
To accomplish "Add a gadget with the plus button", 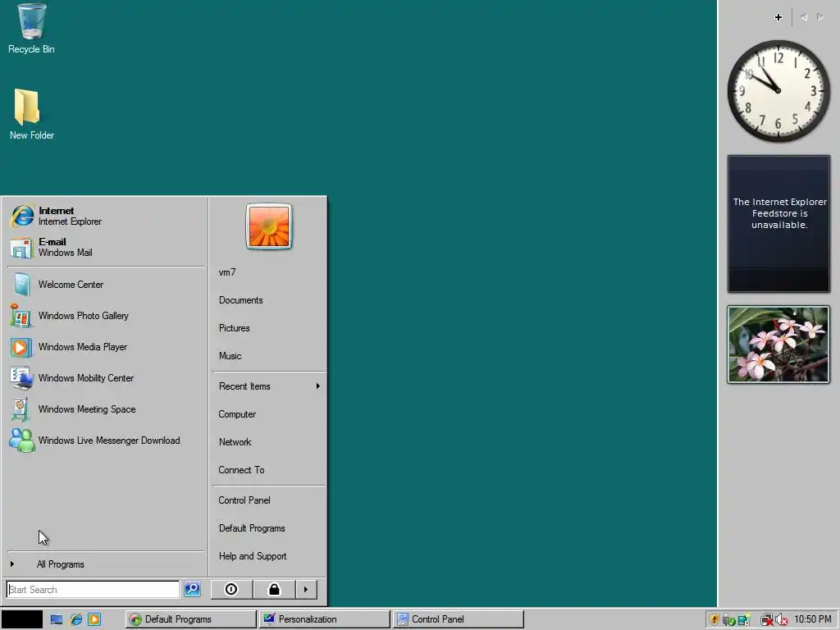I will pos(778,17).
